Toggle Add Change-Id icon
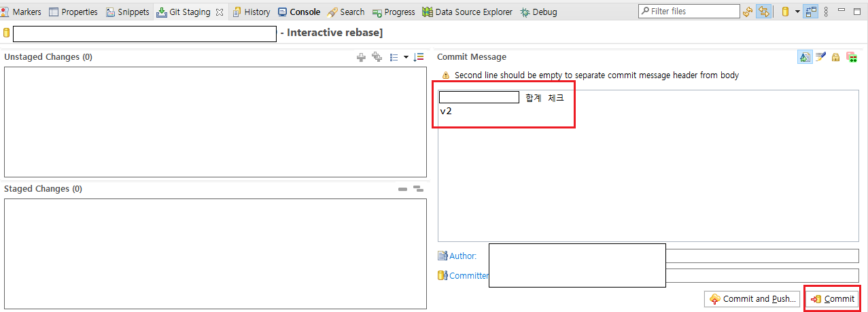 pos(851,58)
